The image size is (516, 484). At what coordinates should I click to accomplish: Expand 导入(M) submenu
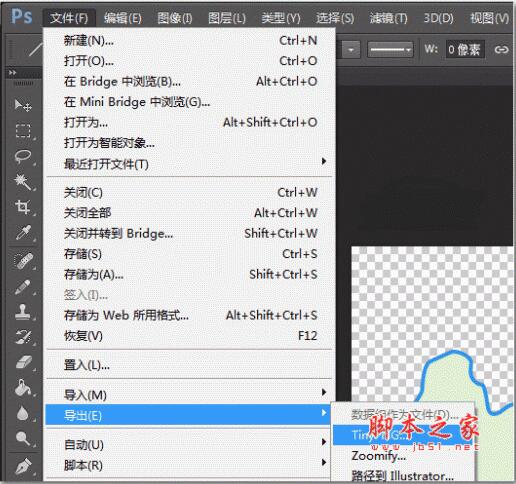coord(190,395)
